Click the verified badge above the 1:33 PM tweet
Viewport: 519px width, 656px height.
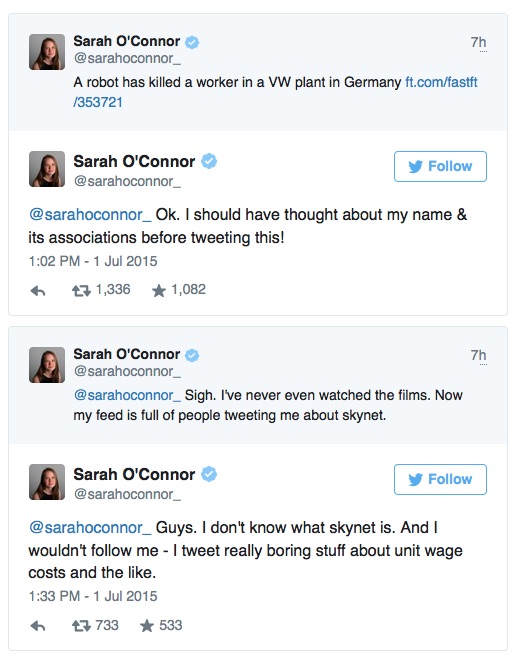[x=209, y=474]
